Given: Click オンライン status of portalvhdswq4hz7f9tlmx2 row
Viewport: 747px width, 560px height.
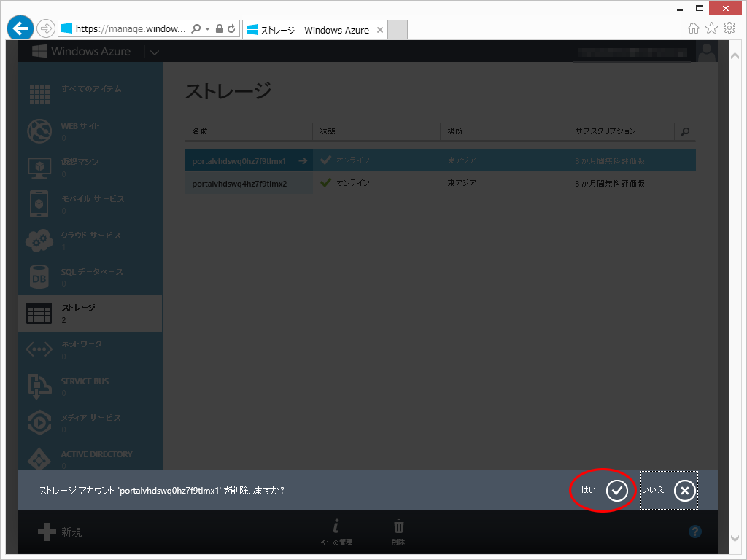Looking at the screenshot, I should pyautogui.click(x=352, y=183).
